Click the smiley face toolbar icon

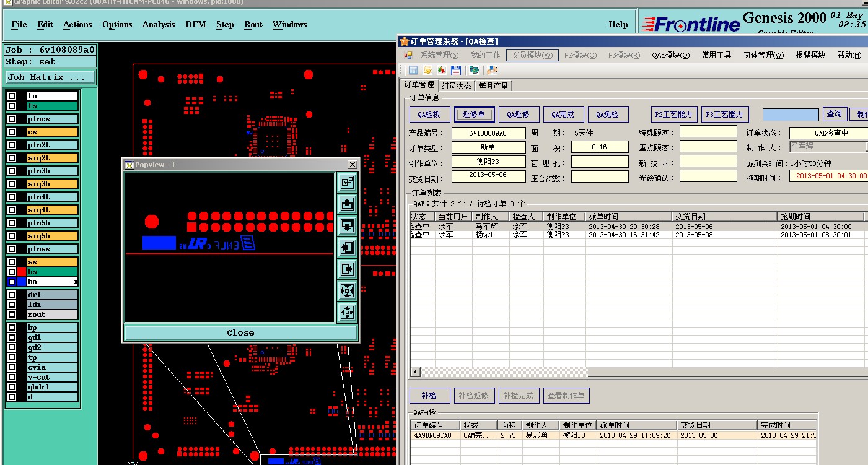click(x=427, y=70)
